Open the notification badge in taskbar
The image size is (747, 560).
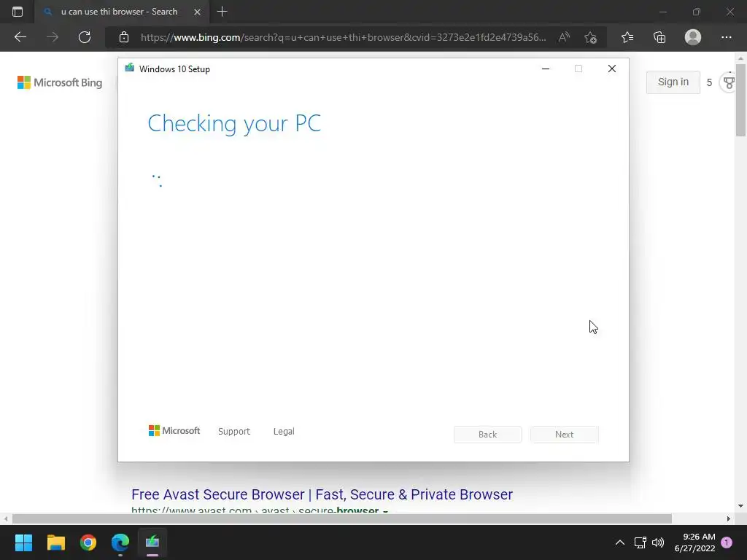point(727,542)
